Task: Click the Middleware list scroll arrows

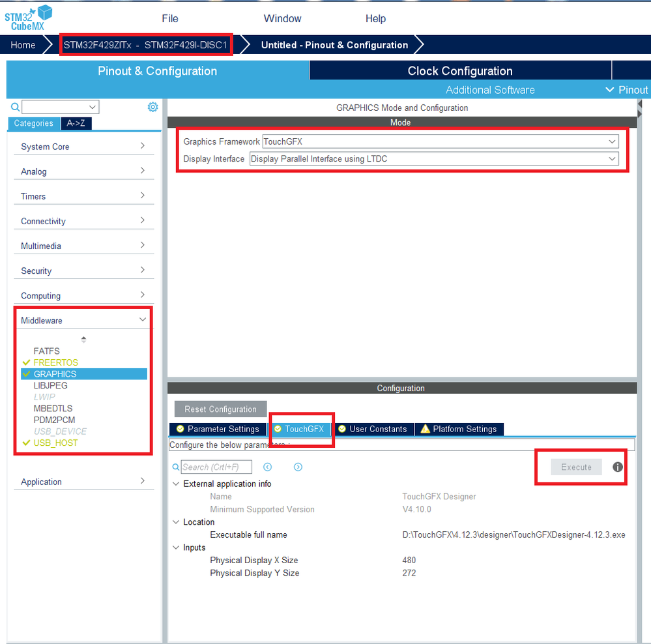Action: point(83,339)
